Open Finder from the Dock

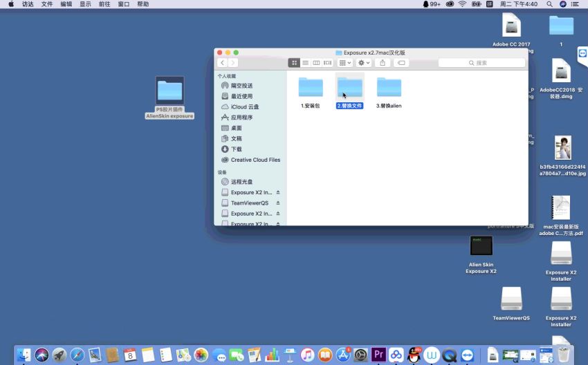(24, 355)
